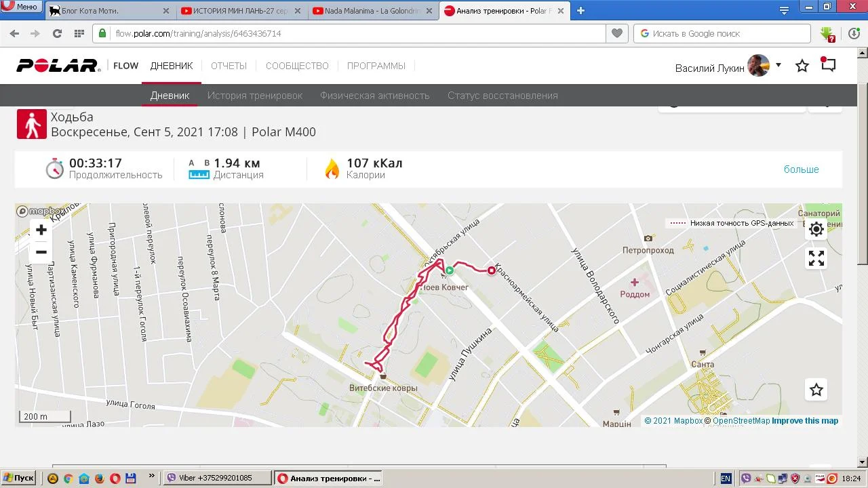Image resolution: width=868 pixels, height=488 pixels.
Task: Click the EN language indicator
Action: (x=726, y=479)
